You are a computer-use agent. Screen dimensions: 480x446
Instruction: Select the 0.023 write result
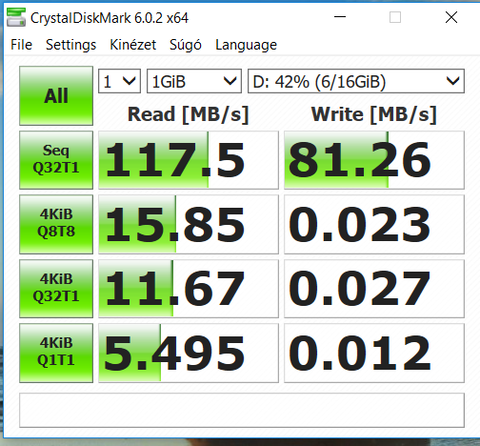point(374,224)
